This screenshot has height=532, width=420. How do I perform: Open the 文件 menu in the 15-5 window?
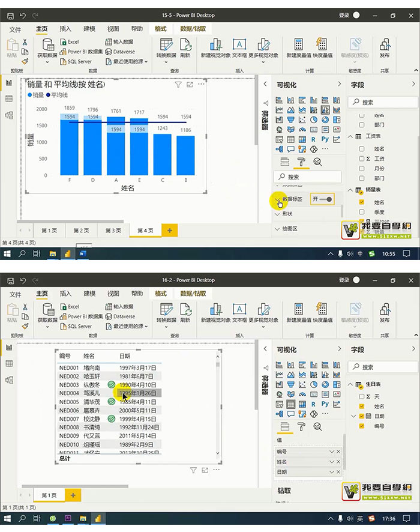[x=15, y=29]
